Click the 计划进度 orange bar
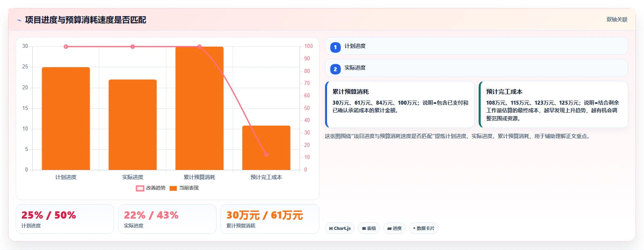The height and width of the screenshot is (250, 644). click(66, 118)
